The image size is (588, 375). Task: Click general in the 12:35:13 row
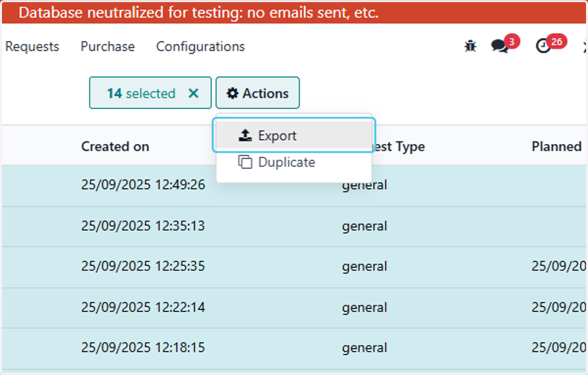point(365,226)
